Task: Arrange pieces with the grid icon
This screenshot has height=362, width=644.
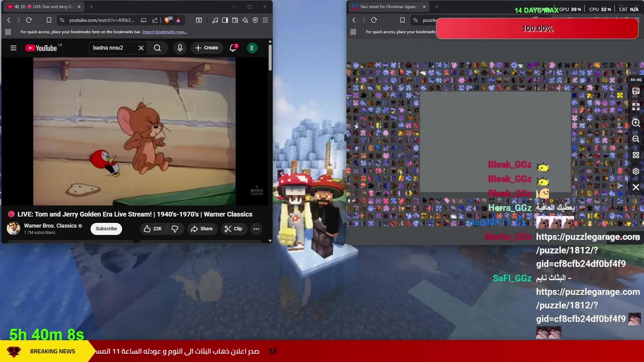Action: click(x=636, y=155)
